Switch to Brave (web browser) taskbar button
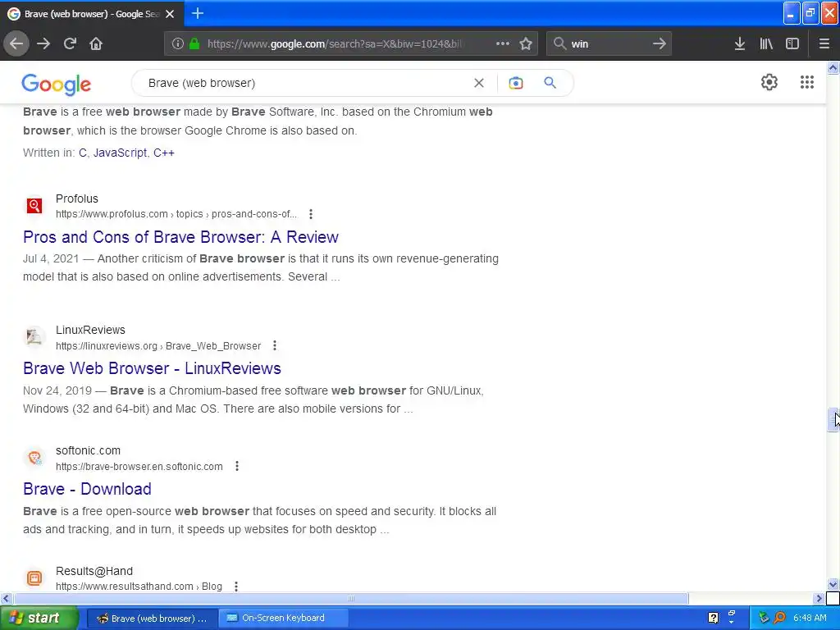Image resolution: width=840 pixels, height=630 pixels. pyautogui.click(x=152, y=619)
